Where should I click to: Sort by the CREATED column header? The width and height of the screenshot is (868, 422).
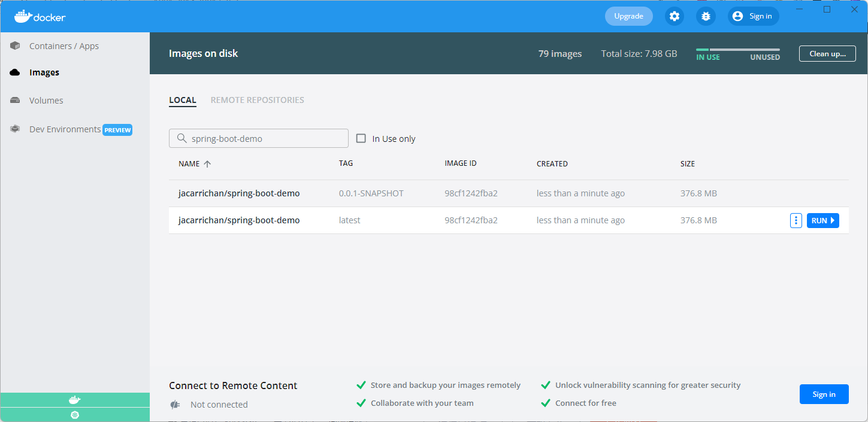pyautogui.click(x=552, y=163)
